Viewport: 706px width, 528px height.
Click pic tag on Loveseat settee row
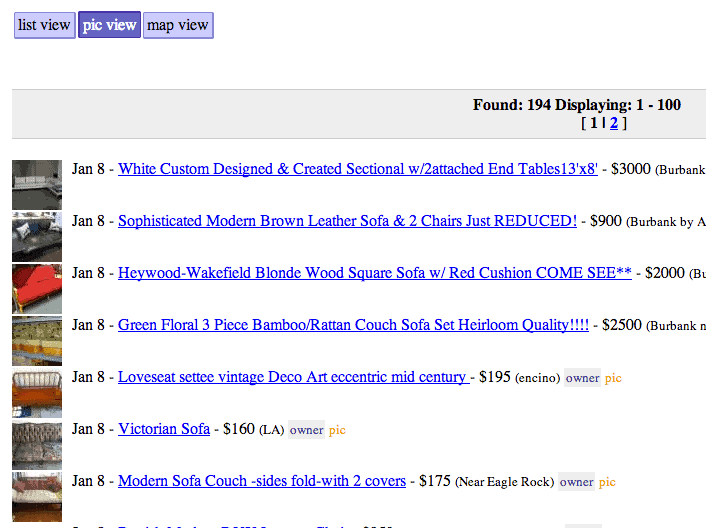pos(613,378)
